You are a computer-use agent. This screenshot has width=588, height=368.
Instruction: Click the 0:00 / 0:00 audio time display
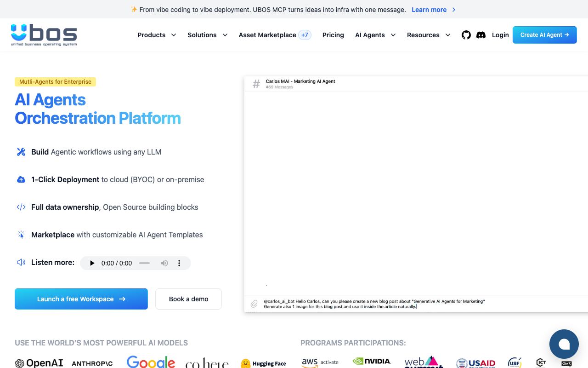coord(117,263)
